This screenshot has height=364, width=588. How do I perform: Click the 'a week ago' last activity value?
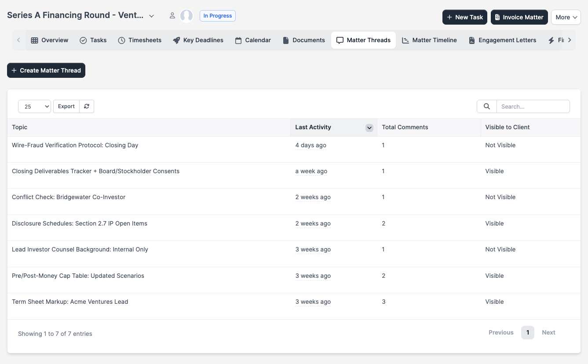[x=311, y=171]
